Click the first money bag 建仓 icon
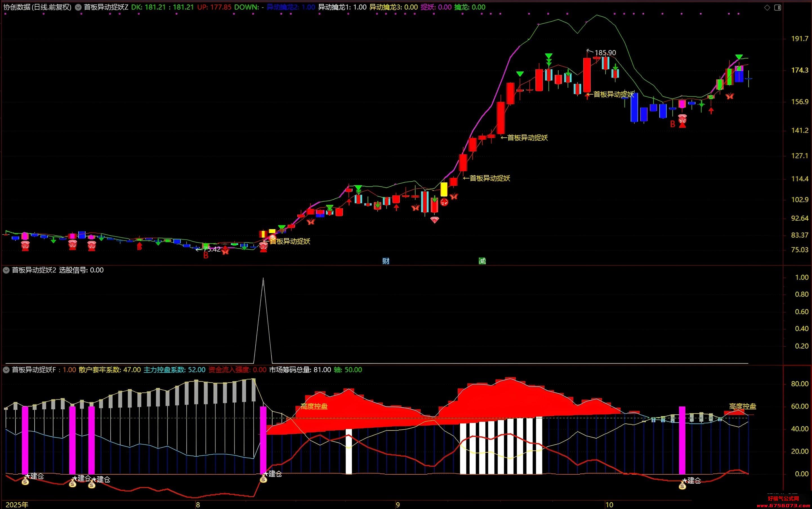This screenshot has width=812, height=509. 25,481
